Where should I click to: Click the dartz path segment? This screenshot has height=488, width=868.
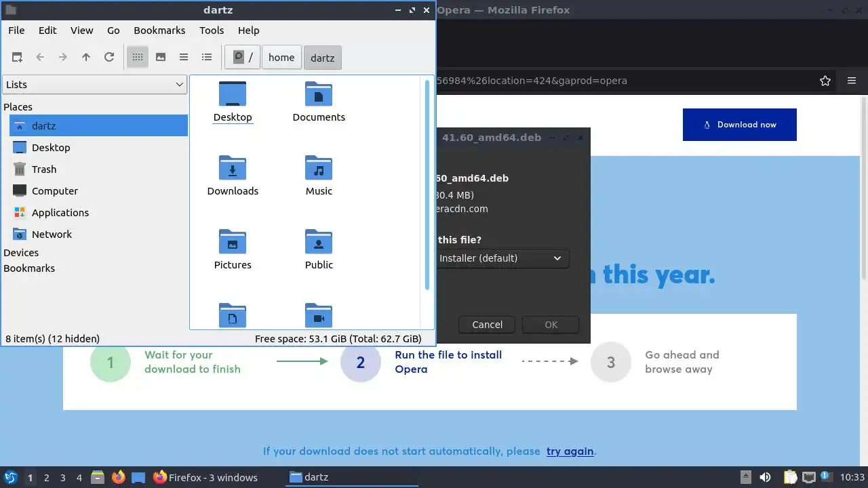[323, 58]
